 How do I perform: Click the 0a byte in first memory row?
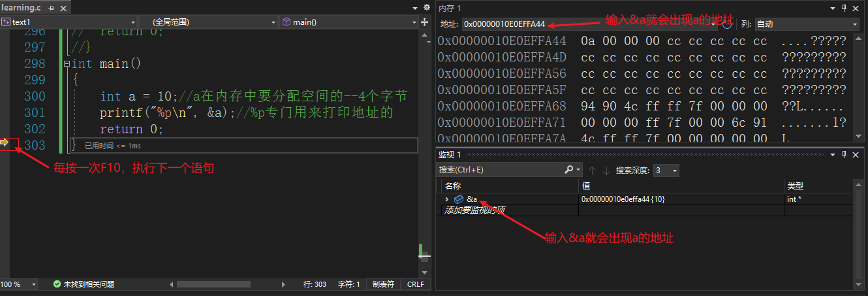coord(588,41)
